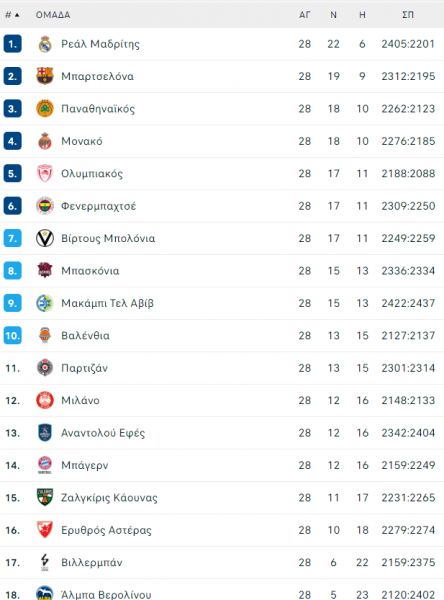
Task: Sort table by Ν wins column
Action: point(333,15)
